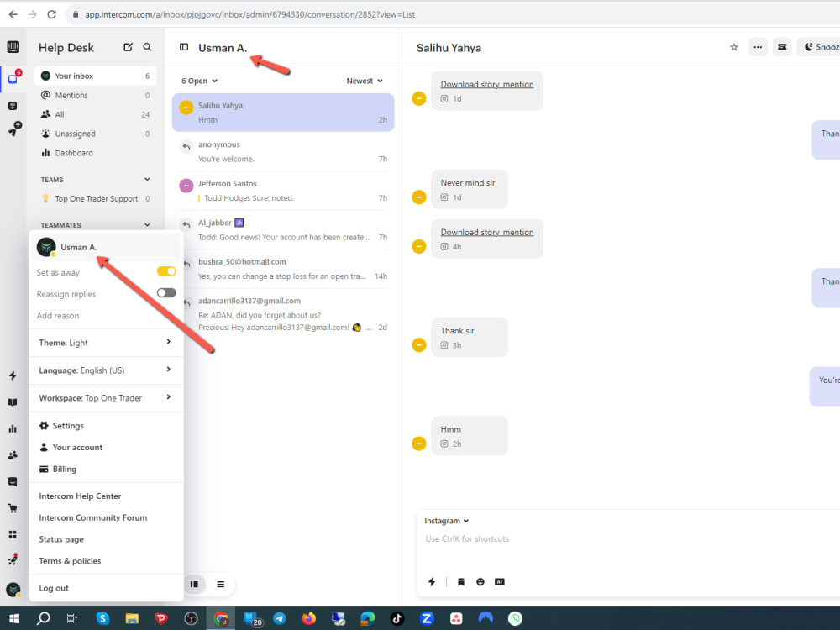Open the three-dot more actions button

coord(758,47)
